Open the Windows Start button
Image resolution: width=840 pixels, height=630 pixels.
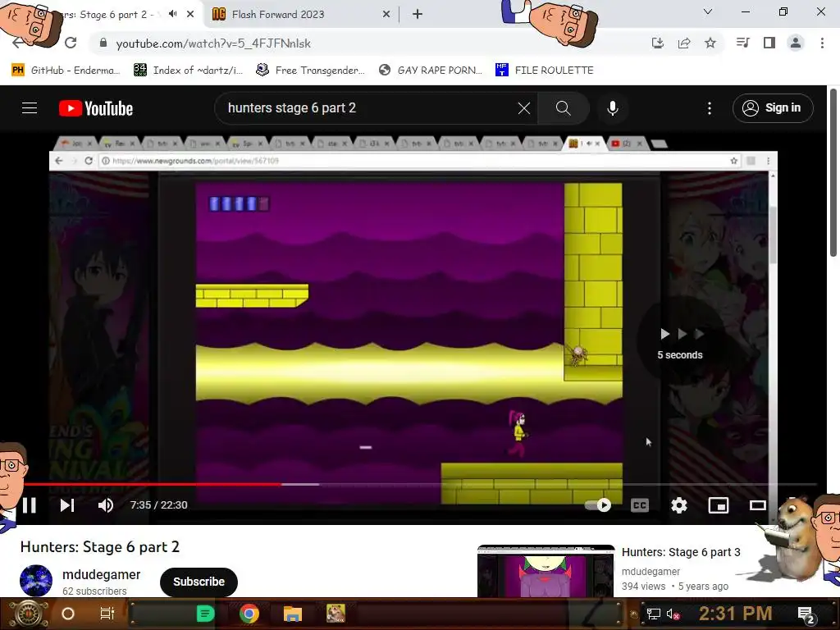(28, 614)
